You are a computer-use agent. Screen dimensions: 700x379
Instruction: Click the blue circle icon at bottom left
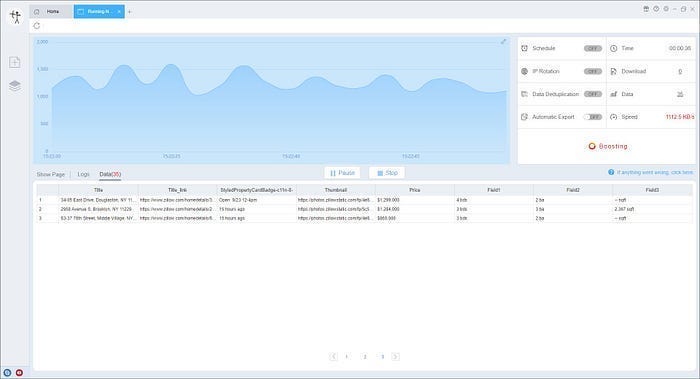7,373
